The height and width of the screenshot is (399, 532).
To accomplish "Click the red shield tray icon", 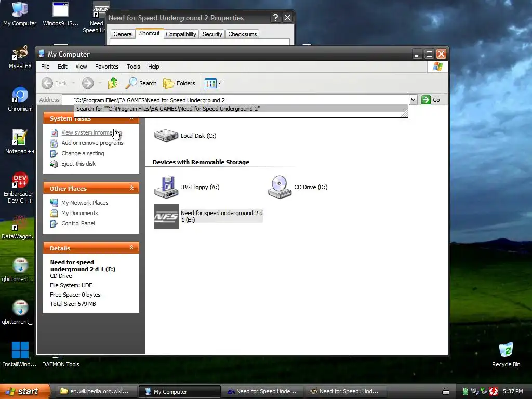I will pyautogui.click(x=494, y=392).
